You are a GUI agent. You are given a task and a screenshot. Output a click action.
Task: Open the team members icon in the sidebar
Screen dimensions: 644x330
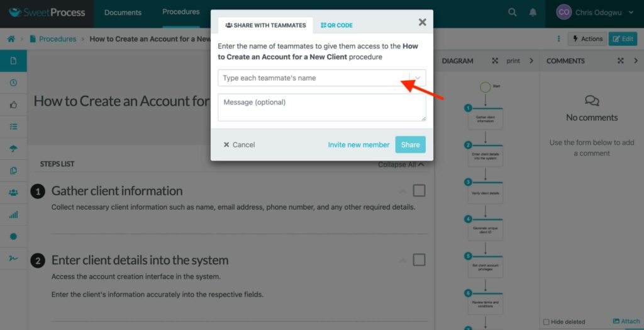[13, 193]
